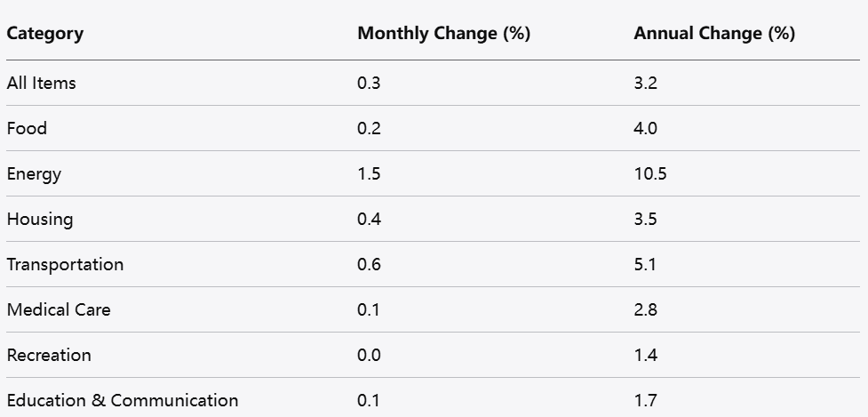Click Housing's annual change value 3.5

646,220
